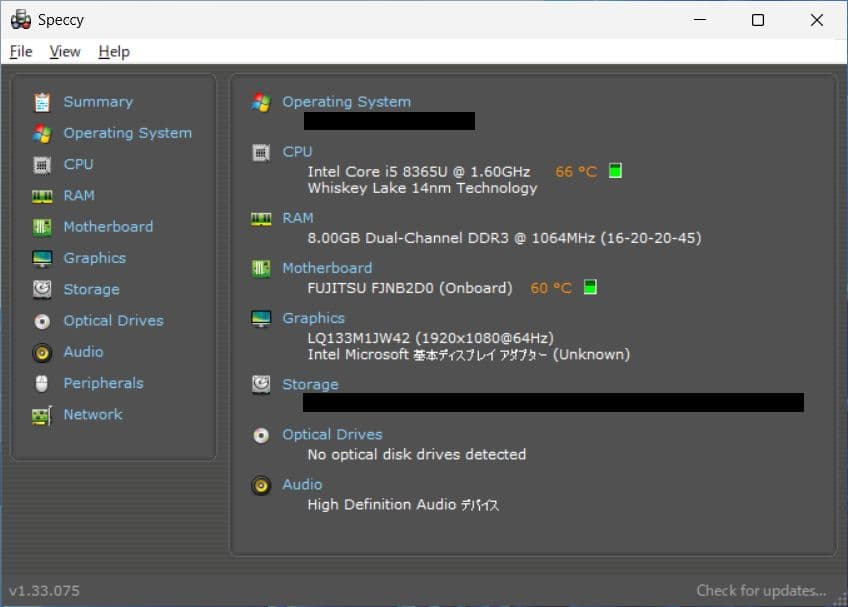Click the CPU heading link in summary
This screenshot has height=607, width=848.
[x=297, y=152]
